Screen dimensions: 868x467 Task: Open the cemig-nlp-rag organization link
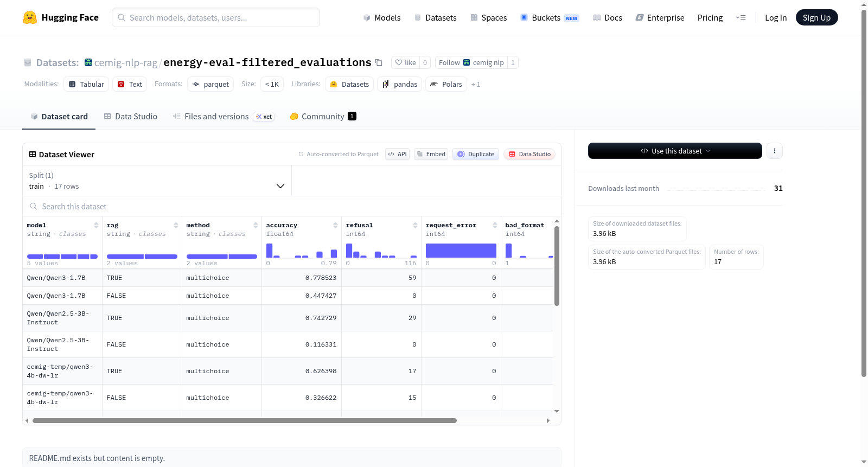126,63
